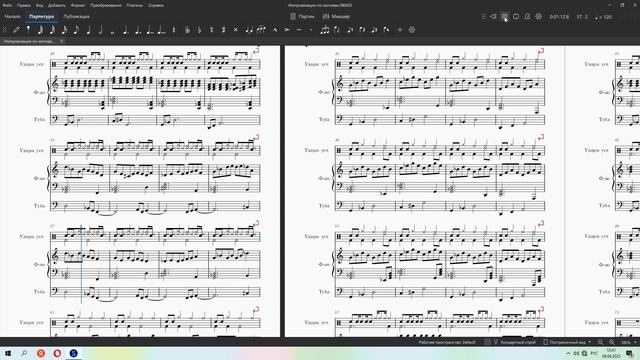Switch to the Начало tab
The image size is (640, 360).
(13, 16)
